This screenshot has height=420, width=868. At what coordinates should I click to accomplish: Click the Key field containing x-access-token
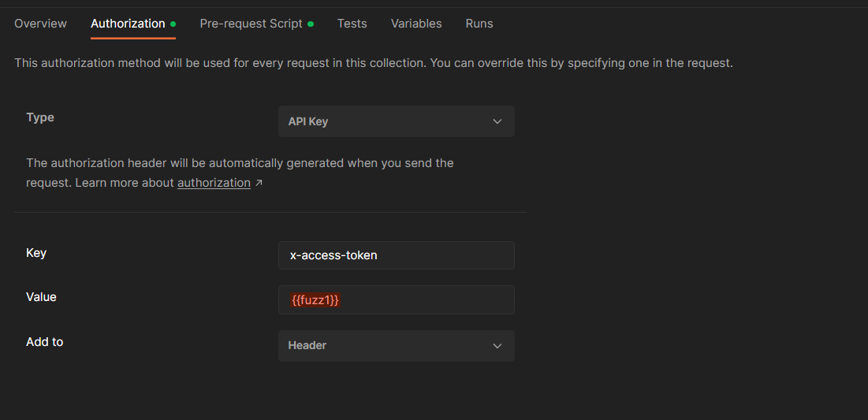pos(397,255)
